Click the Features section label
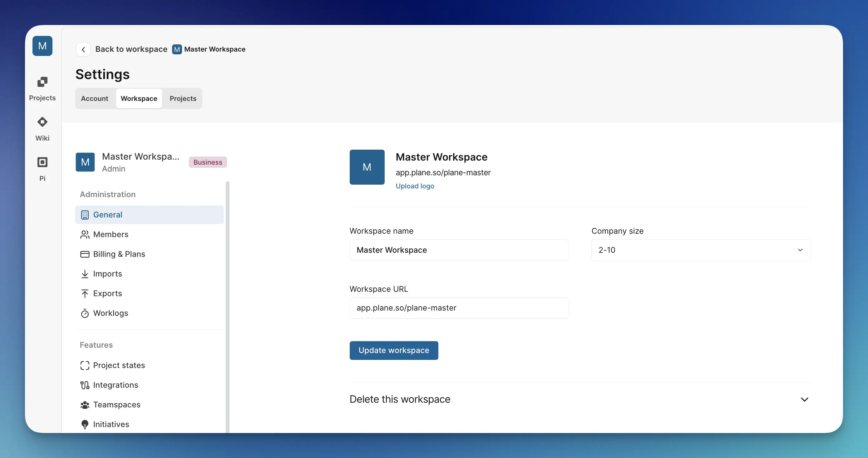The width and height of the screenshot is (868, 458). point(96,345)
